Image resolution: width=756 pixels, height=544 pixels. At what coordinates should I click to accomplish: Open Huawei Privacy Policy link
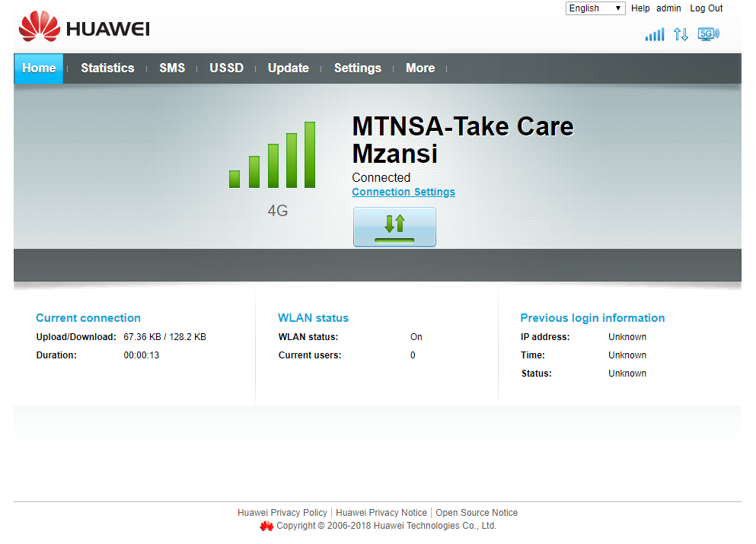[x=282, y=513]
